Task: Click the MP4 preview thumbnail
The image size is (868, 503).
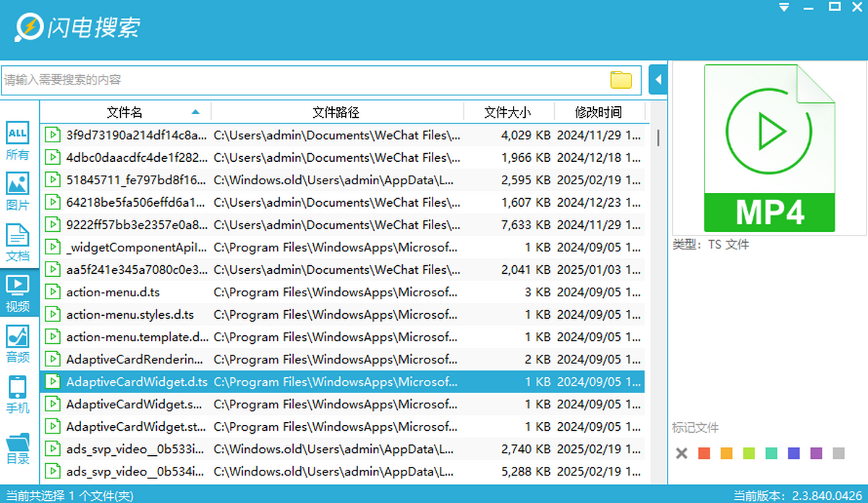Action: pos(770,148)
